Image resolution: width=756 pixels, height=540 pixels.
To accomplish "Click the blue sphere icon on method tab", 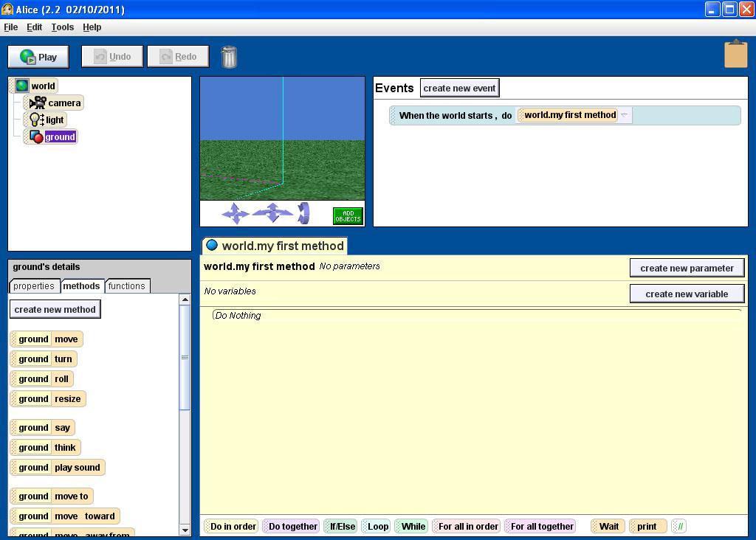I will click(212, 245).
